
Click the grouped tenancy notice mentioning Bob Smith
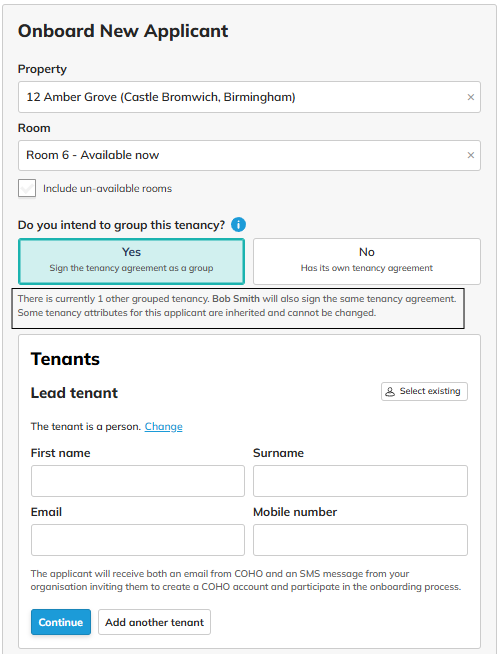[x=238, y=308]
